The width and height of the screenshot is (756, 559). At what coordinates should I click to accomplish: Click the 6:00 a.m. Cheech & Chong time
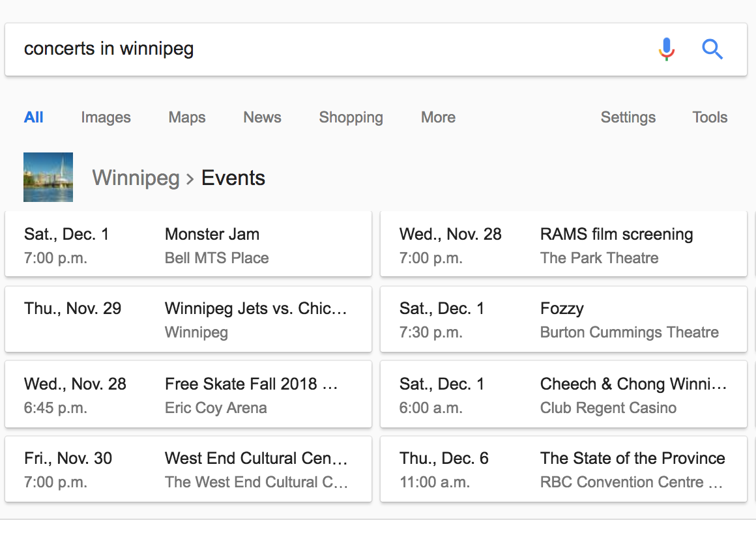[431, 408]
